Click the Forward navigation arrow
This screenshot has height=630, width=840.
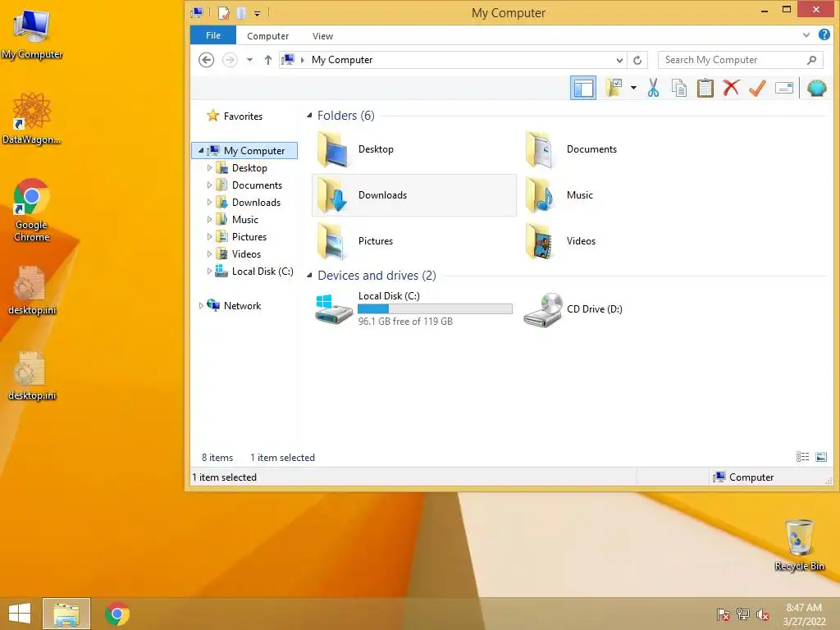point(230,59)
